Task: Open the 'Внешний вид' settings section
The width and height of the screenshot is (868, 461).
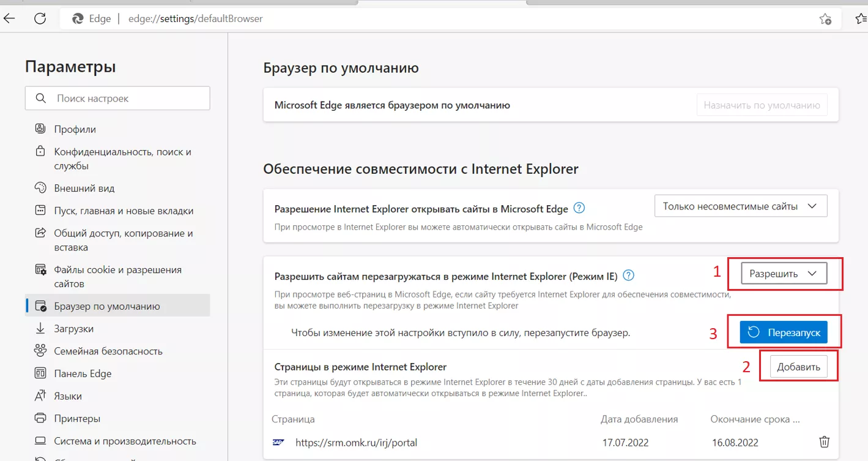Action: (x=84, y=189)
